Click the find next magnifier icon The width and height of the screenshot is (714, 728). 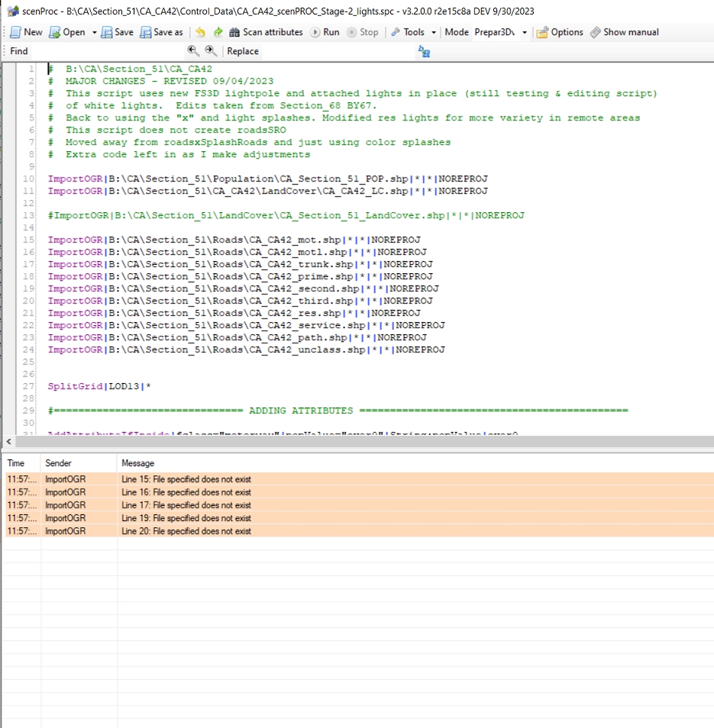pos(211,50)
